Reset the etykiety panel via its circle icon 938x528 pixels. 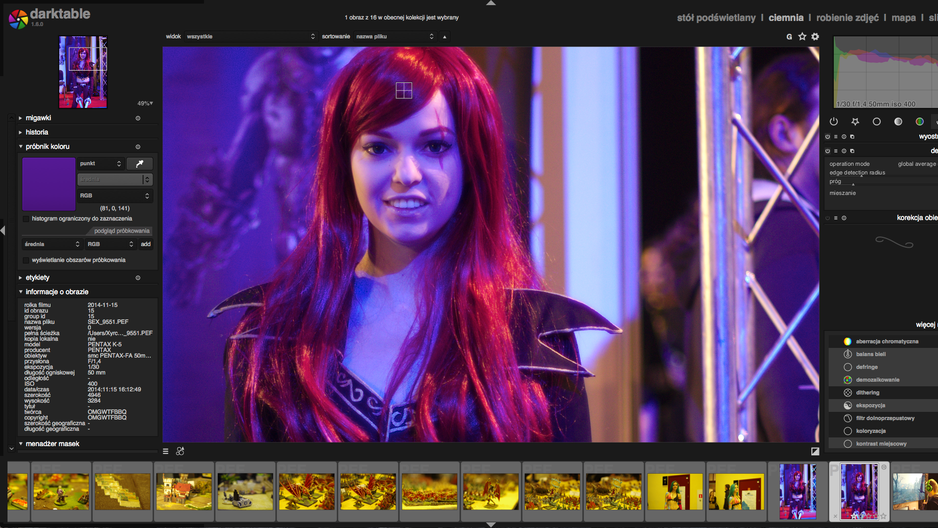pos(138,278)
